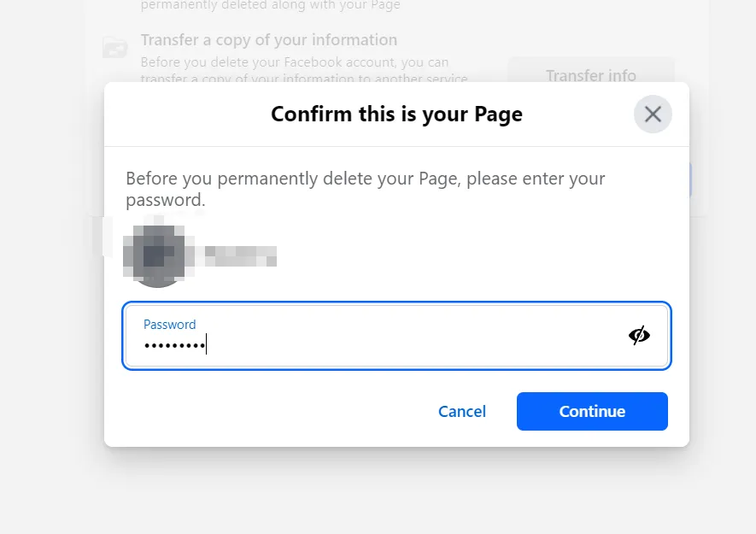Viewport: 756px width, 534px height.
Task: Cancel the page deletion confirmation
Action: 462,412
